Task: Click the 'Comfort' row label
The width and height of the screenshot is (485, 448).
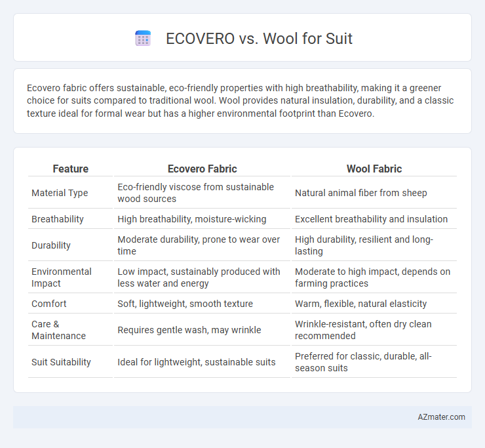Action: point(49,304)
